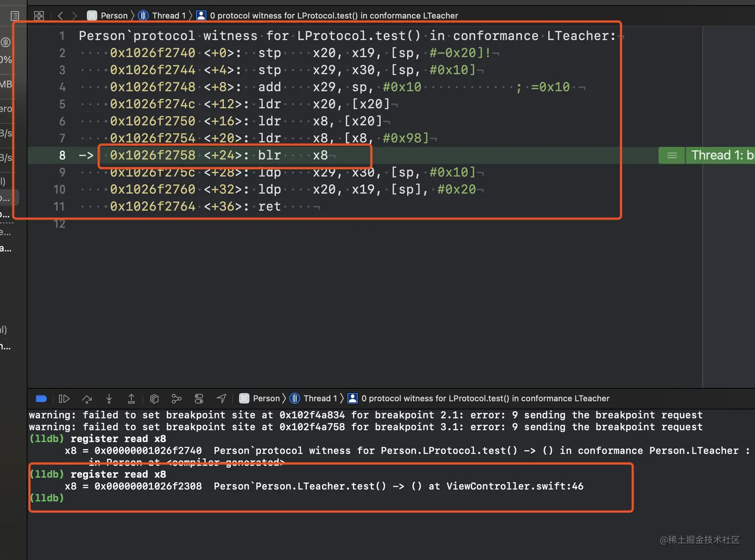Open Simulate Location menu
Image resolution: width=755 pixels, height=560 pixels.
[221, 398]
